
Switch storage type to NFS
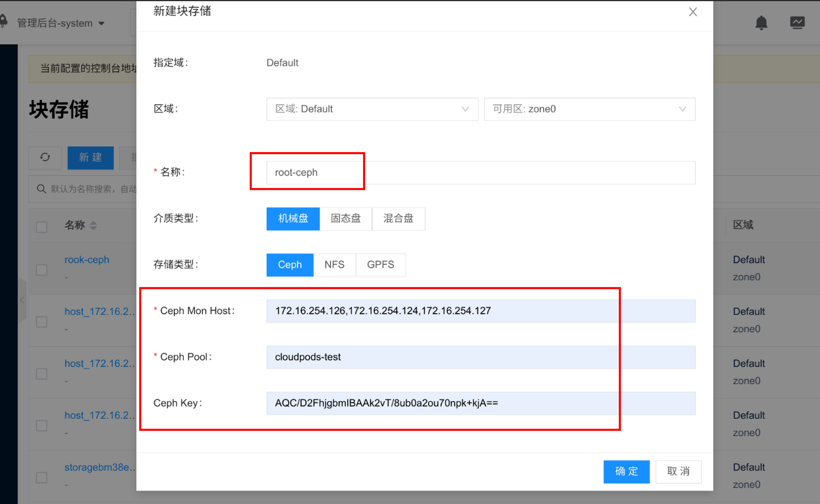(334, 265)
